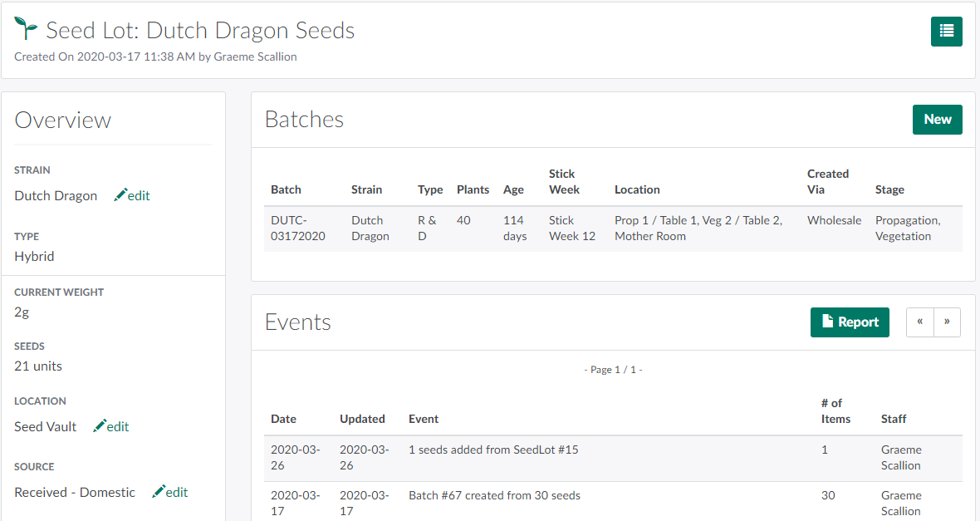Edit the Dutch Dragon strain

click(x=132, y=195)
